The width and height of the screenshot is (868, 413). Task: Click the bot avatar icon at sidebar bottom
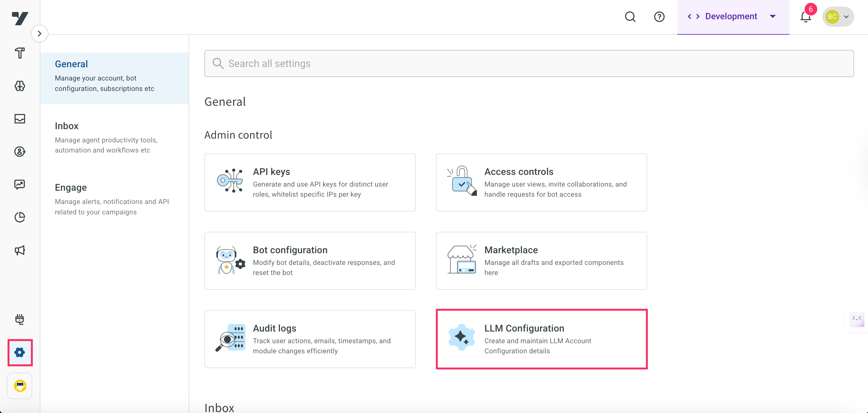pos(20,386)
